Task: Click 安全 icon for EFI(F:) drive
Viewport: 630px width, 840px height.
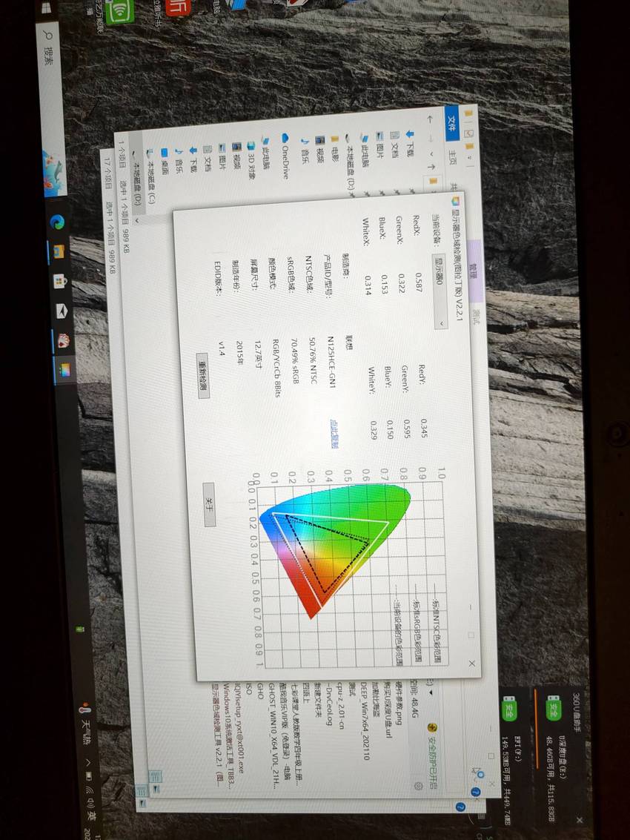Action: pos(509,707)
